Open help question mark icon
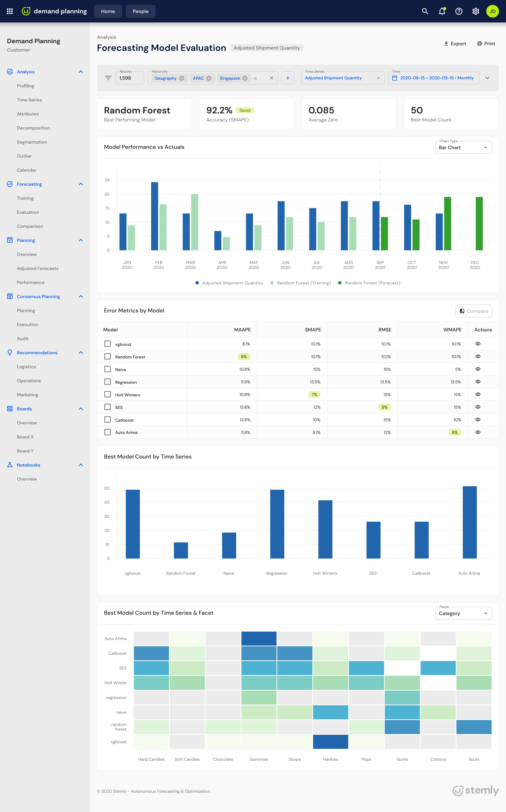The image size is (506, 812). pos(459,11)
